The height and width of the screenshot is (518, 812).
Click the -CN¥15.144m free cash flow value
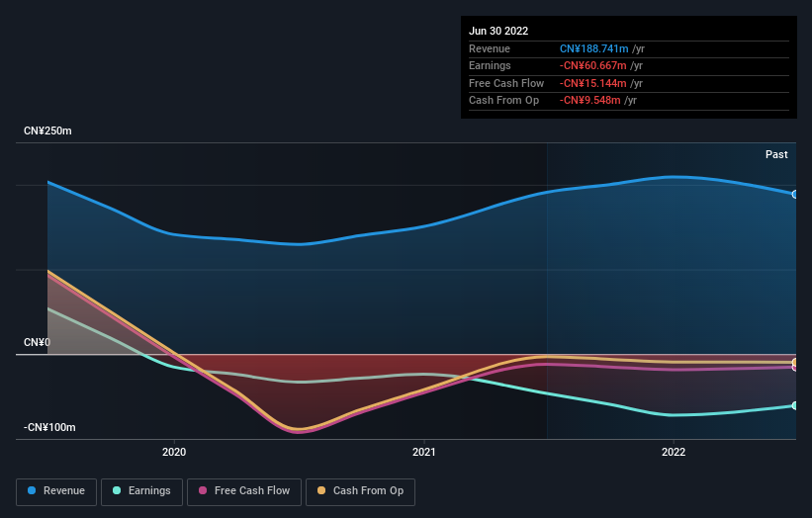593,83
